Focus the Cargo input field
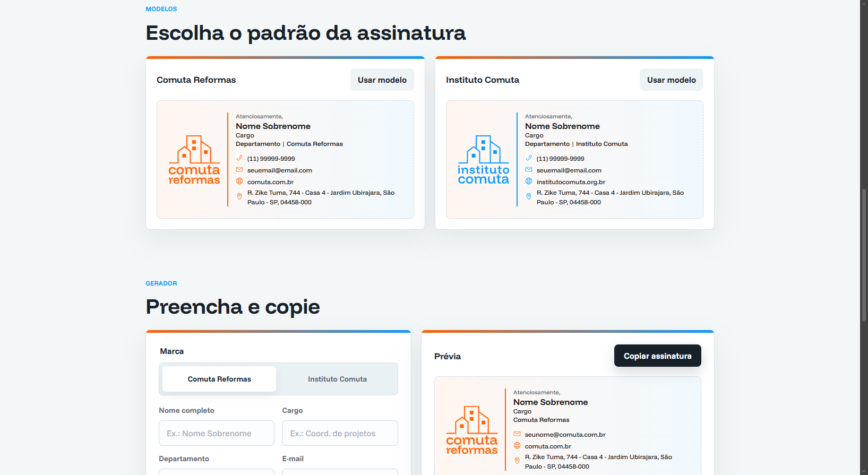The height and width of the screenshot is (475, 868). pos(340,433)
